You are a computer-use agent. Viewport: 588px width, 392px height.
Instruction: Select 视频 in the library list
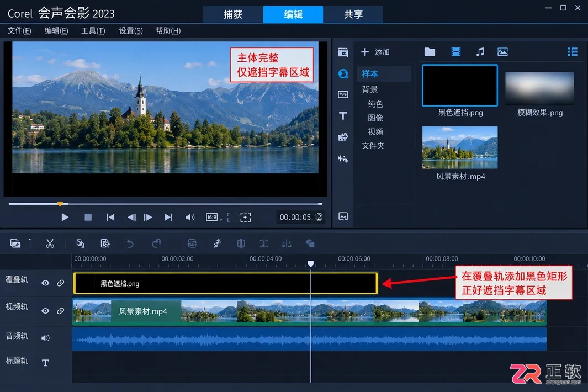375,131
